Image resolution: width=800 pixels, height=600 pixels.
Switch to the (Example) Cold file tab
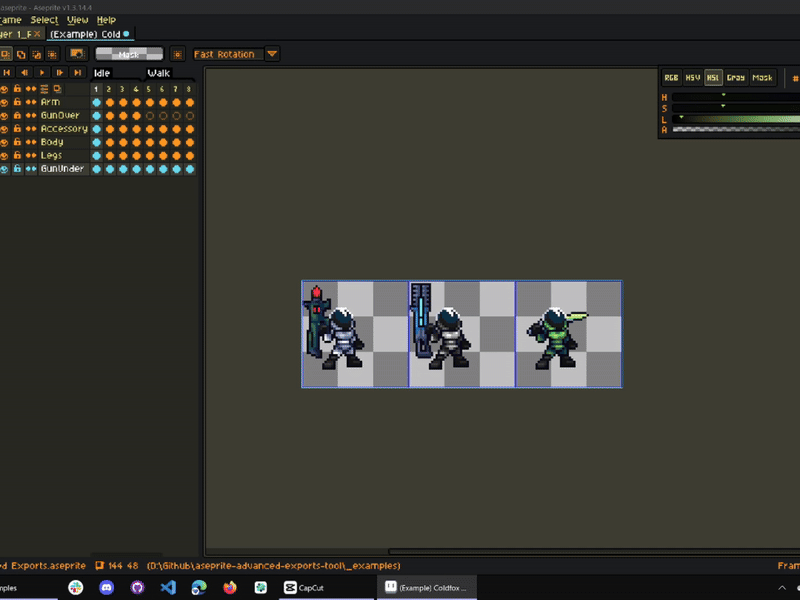click(84, 34)
